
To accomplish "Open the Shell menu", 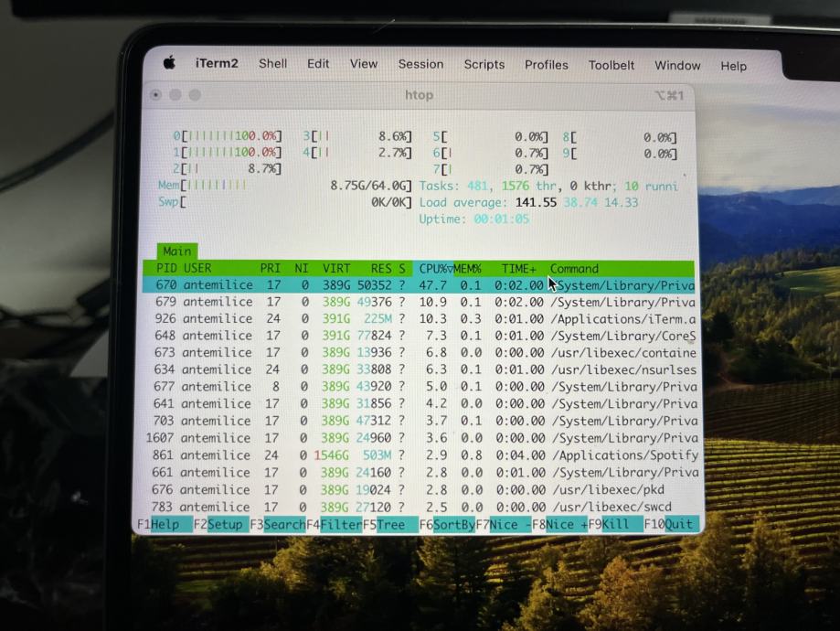I will pyautogui.click(x=272, y=64).
